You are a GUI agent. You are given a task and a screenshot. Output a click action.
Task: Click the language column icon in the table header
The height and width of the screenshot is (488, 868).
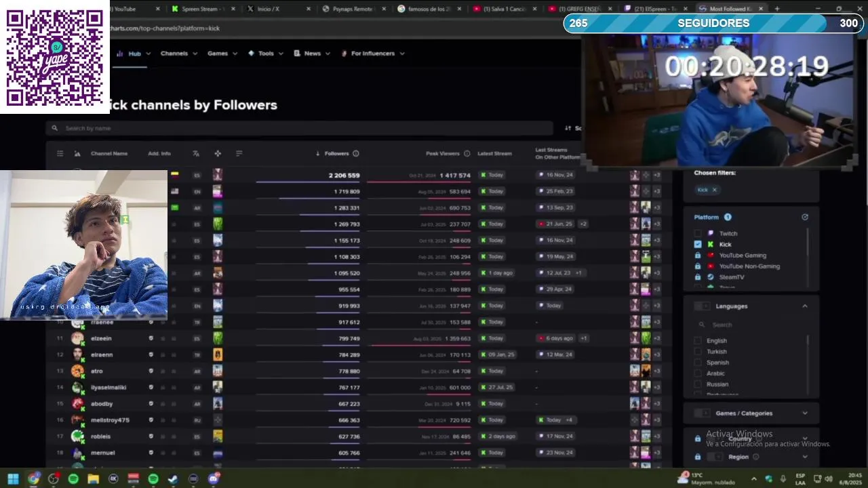click(196, 154)
